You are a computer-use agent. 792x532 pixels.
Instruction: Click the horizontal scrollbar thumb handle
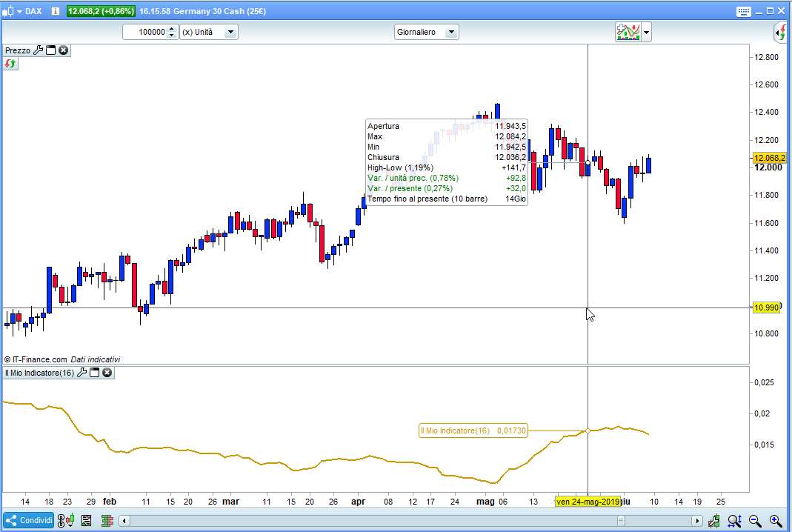click(x=621, y=520)
